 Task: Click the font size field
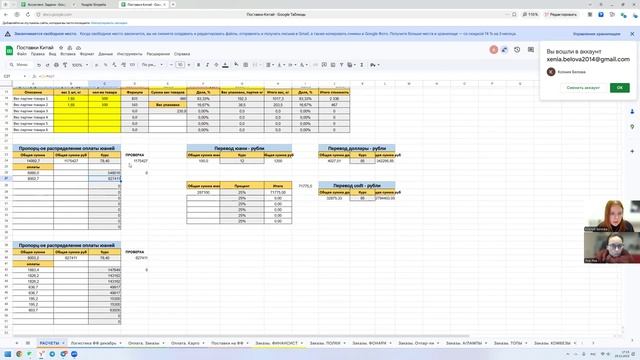tap(180, 65)
